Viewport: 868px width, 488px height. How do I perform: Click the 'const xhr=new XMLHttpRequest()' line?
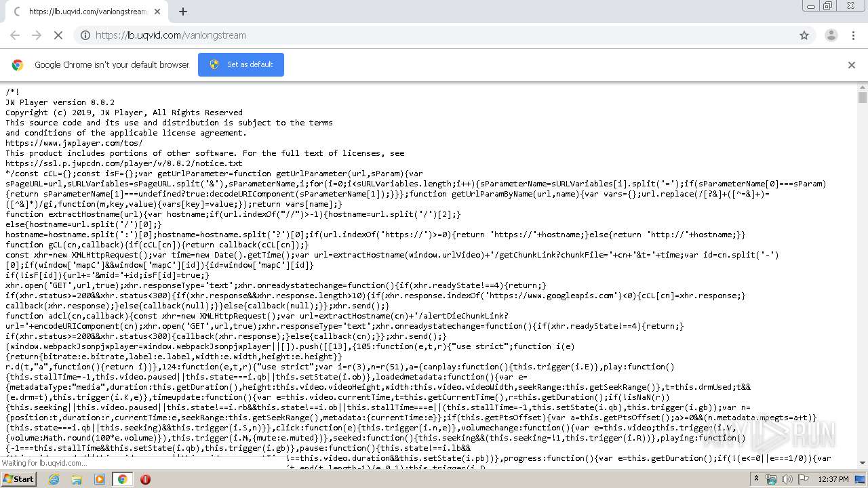pos(392,255)
